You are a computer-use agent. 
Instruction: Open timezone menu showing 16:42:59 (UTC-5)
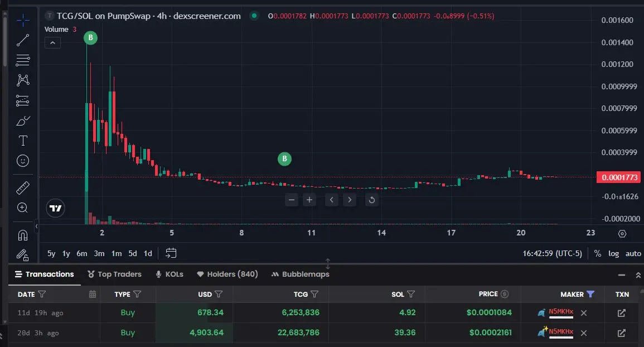coord(552,254)
